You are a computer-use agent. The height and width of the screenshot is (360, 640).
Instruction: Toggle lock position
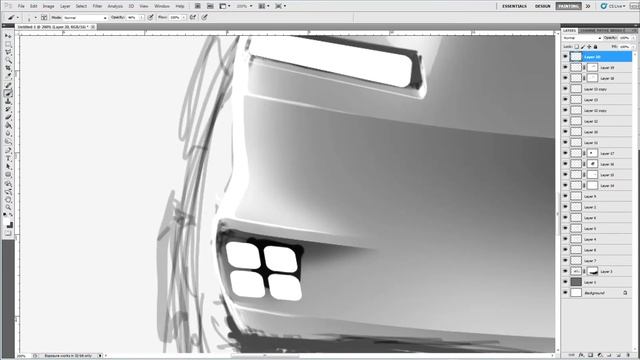[x=589, y=47]
